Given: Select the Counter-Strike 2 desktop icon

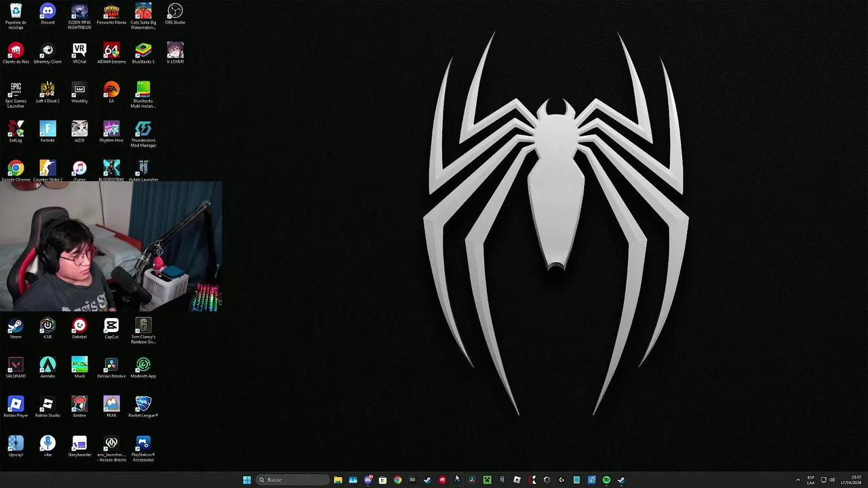Looking at the screenshot, I should [x=47, y=171].
